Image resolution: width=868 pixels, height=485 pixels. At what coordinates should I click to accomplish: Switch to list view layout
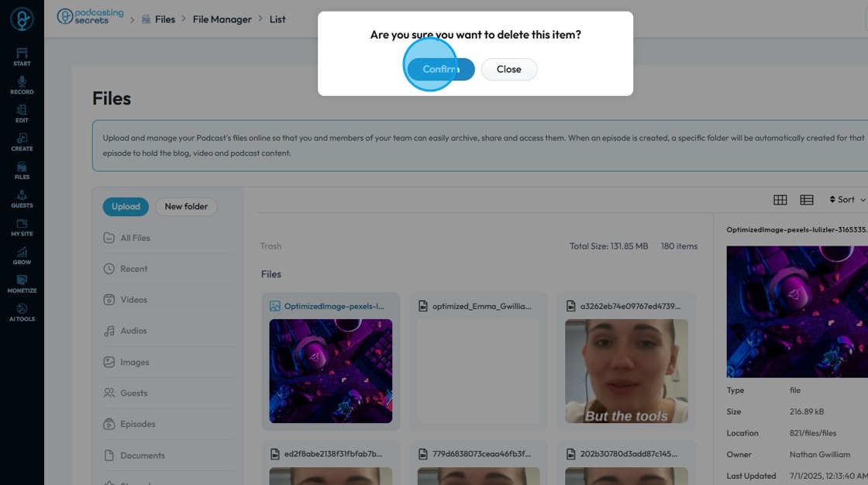pyautogui.click(x=807, y=200)
